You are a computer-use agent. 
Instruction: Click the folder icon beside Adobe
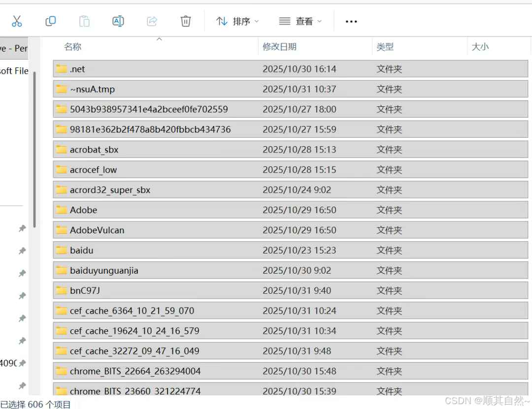pyautogui.click(x=61, y=210)
